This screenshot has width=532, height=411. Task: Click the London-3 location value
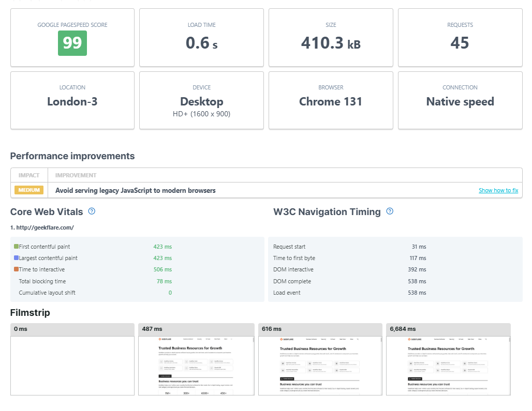(x=72, y=102)
